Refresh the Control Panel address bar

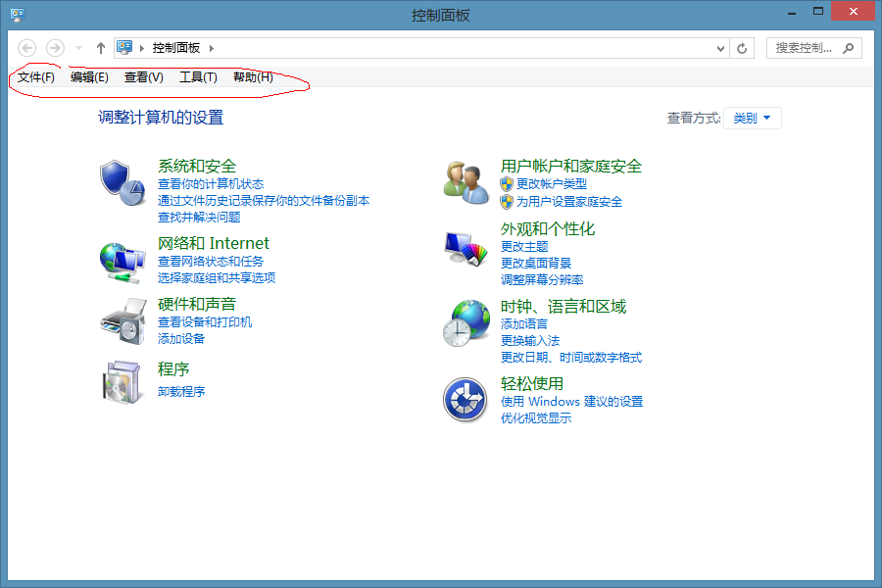click(x=742, y=48)
